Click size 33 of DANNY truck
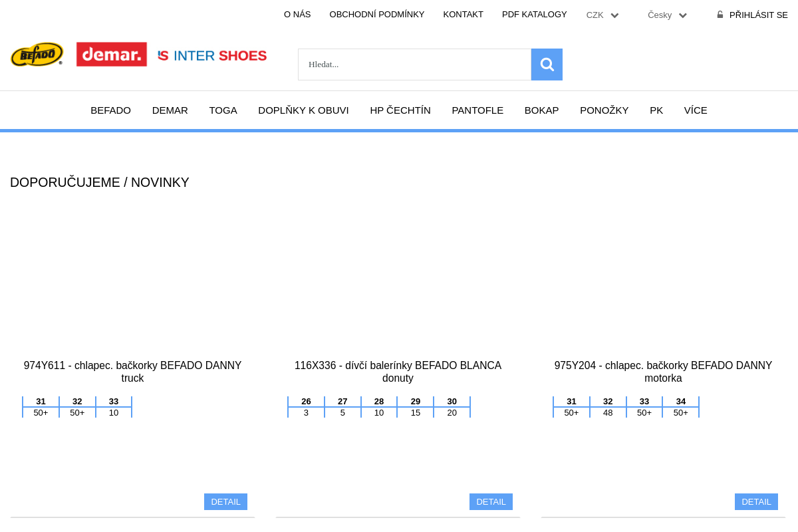The image size is (798, 532). pos(114,402)
